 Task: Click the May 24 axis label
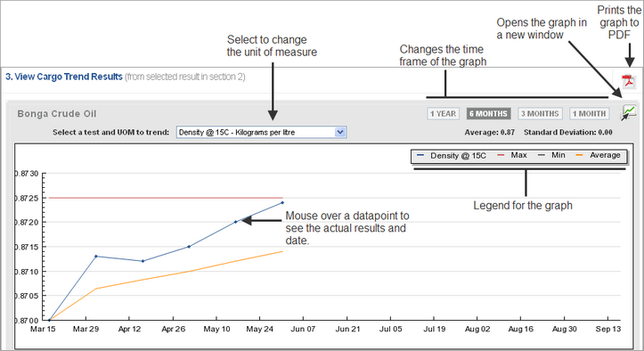click(259, 330)
